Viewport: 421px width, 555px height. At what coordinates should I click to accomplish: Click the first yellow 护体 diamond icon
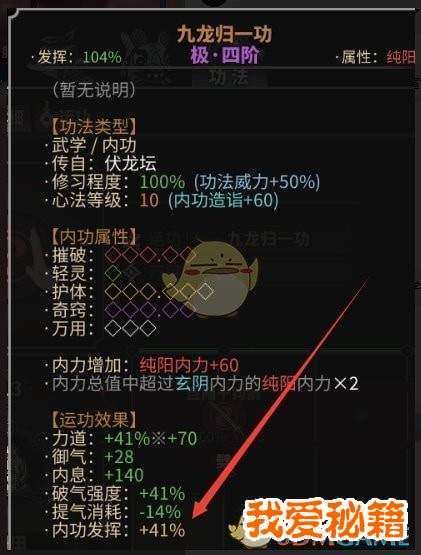tap(113, 291)
